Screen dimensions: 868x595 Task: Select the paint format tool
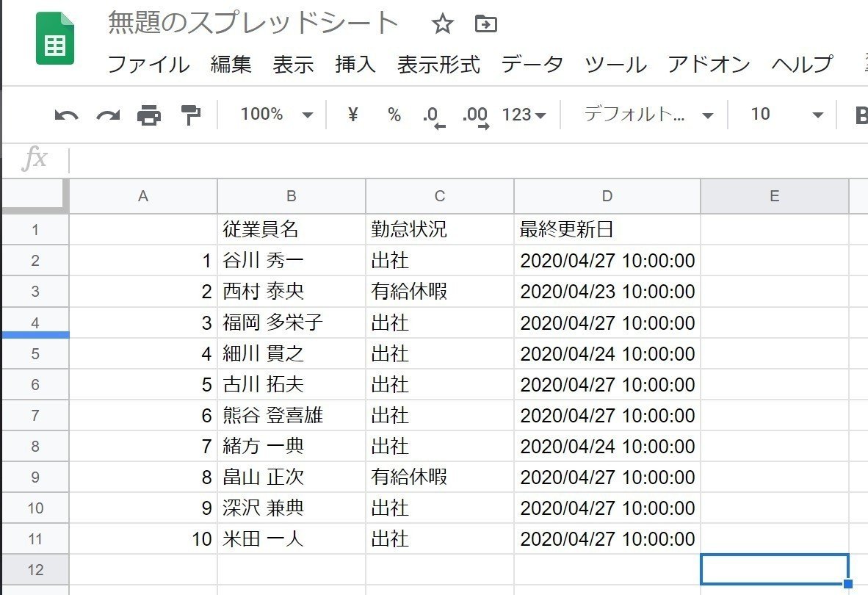pyautogui.click(x=189, y=115)
